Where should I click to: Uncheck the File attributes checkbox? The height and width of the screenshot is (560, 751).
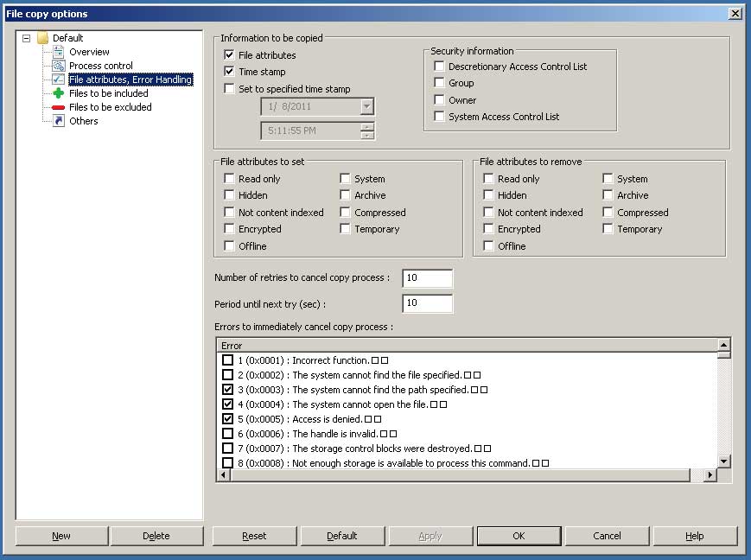click(x=229, y=55)
